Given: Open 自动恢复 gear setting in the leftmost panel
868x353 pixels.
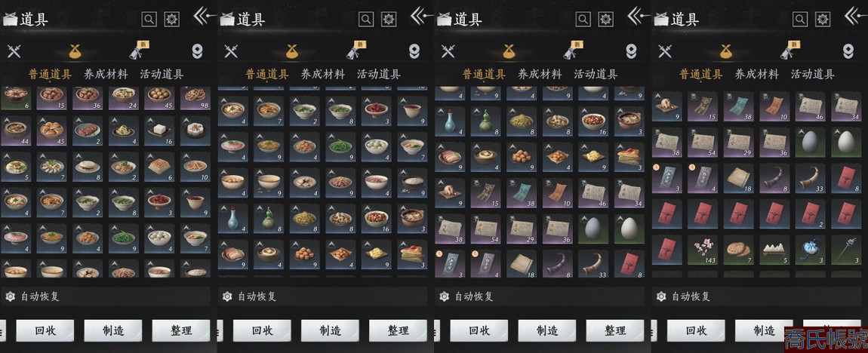Looking at the screenshot, I should click(9, 296).
